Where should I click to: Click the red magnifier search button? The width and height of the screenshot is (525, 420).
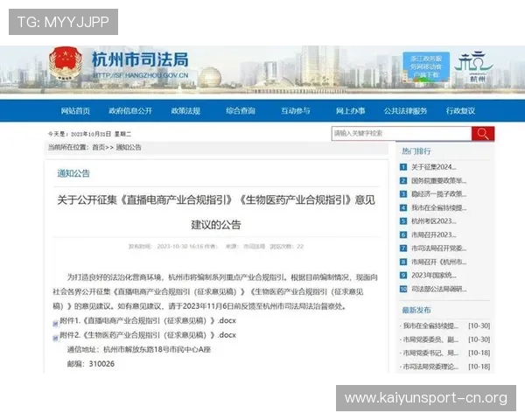tap(482, 134)
